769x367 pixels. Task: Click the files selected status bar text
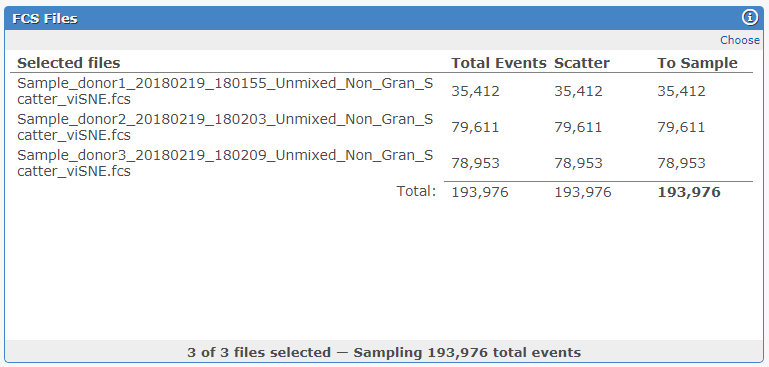(x=384, y=352)
